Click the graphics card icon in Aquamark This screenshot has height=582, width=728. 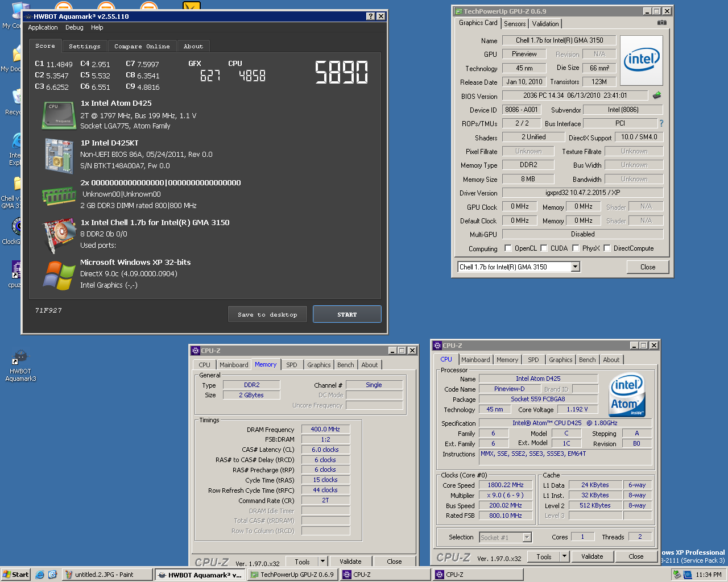59,235
